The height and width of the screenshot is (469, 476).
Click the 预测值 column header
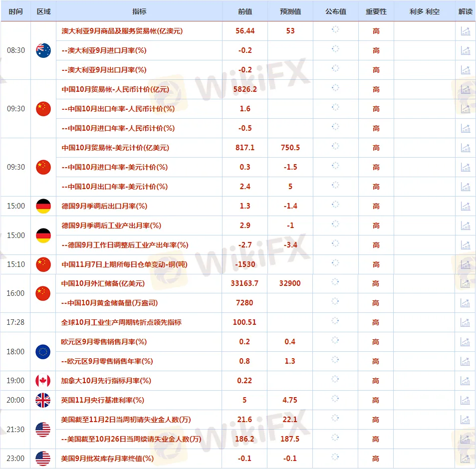[290, 11]
